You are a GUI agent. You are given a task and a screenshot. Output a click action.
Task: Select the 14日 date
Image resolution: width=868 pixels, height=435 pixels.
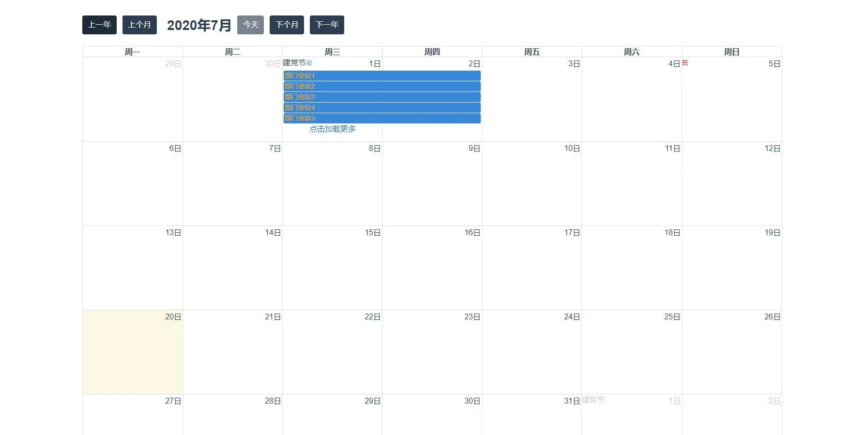point(273,233)
